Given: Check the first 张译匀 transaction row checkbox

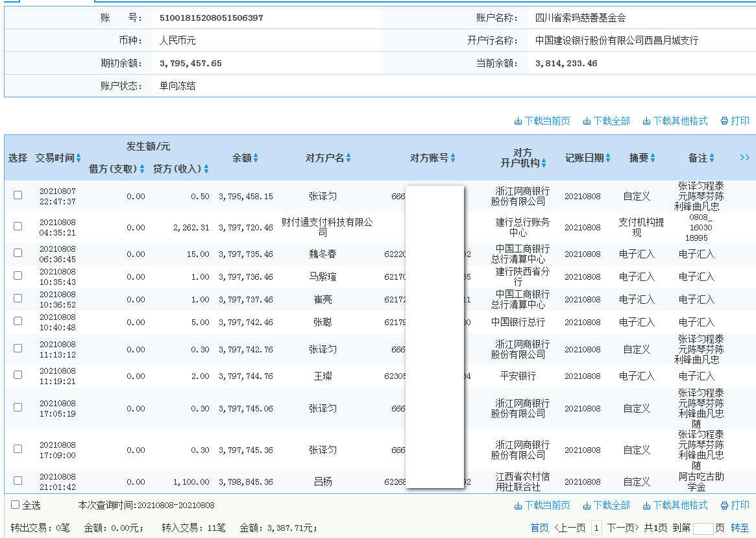Looking at the screenshot, I should point(18,195).
